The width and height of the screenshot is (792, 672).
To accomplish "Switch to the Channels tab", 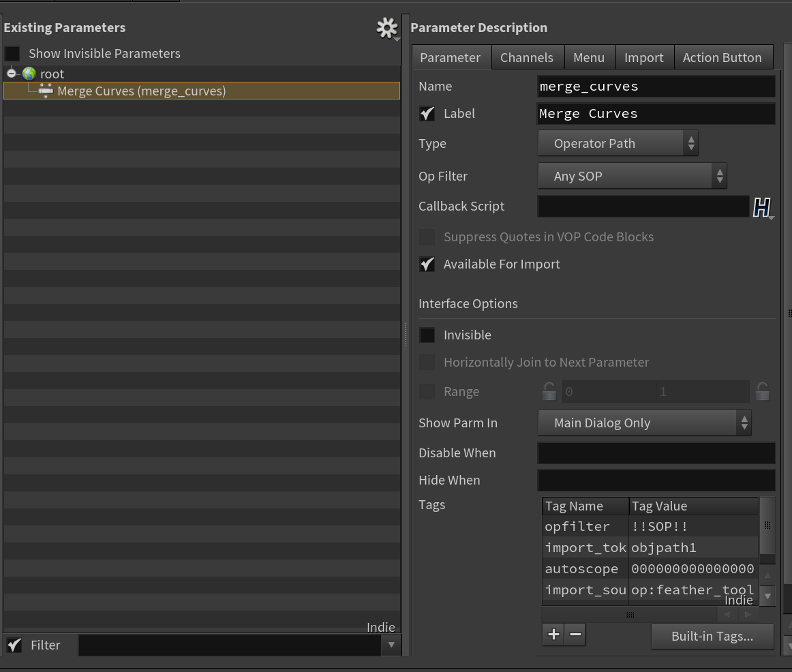I will tap(527, 57).
